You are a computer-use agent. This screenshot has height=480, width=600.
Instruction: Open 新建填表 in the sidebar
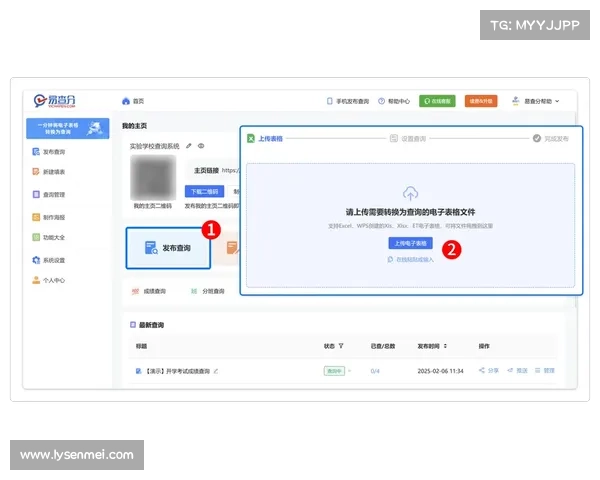click(49, 171)
